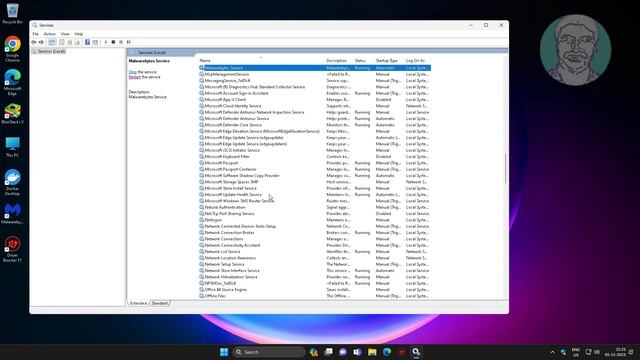This screenshot has width=640, height=360.
Task: Select Microsoft Store Install Service row
Action: [315, 188]
